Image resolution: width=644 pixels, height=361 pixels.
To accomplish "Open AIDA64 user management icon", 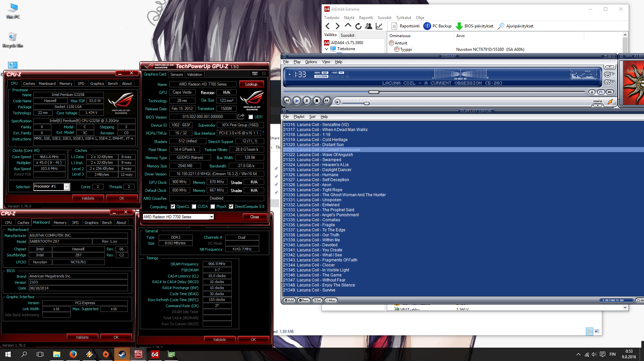I will pyautogui.click(x=368, y=26).
